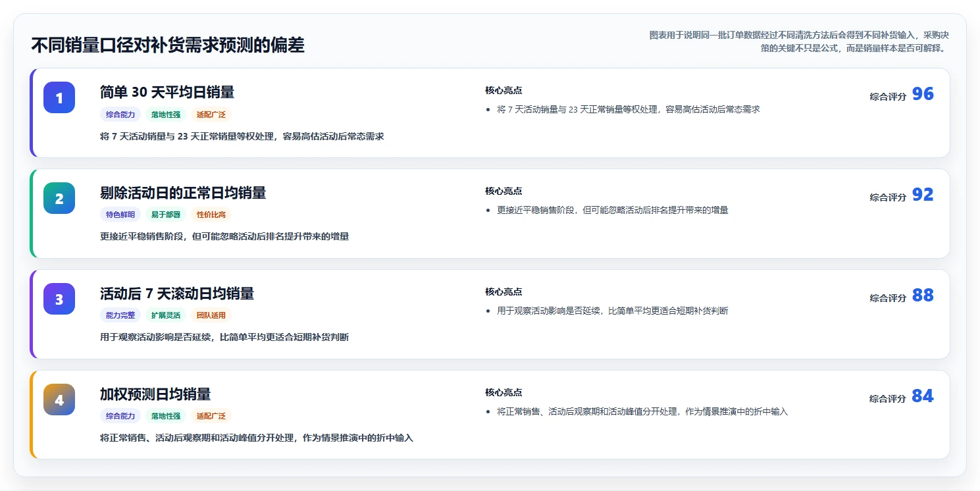Click bold description under 简单 30 天平均日销量
Screen dimensions: 980x491
click(x=242, y=136)
